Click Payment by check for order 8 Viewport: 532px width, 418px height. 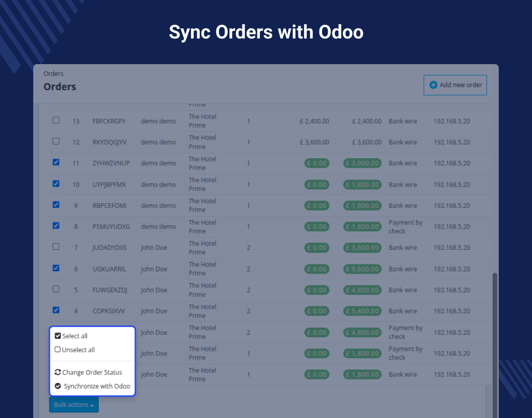[406, 227]
